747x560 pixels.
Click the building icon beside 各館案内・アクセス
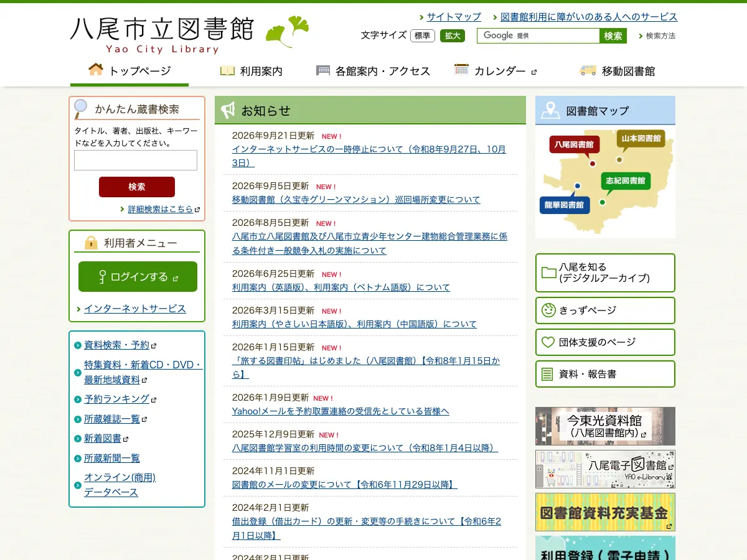323,70
